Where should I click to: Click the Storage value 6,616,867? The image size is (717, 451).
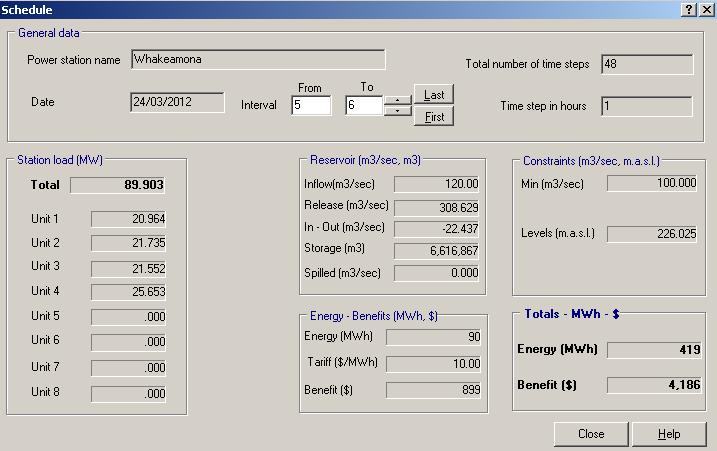[x=437, y=251]
